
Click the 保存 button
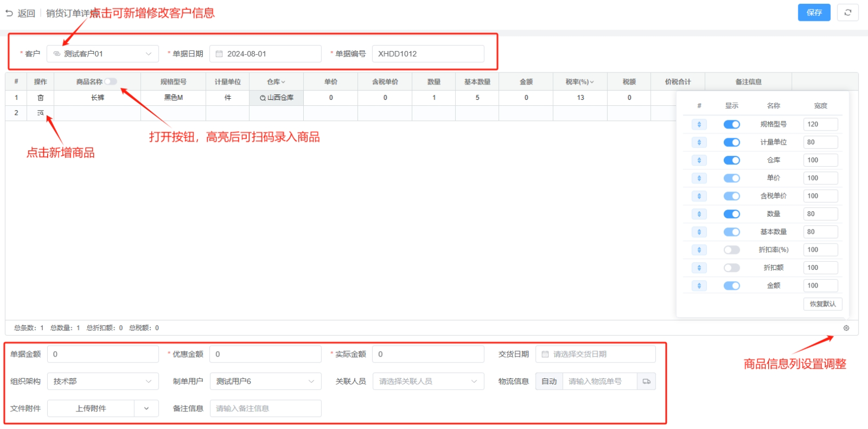[814, 13]
